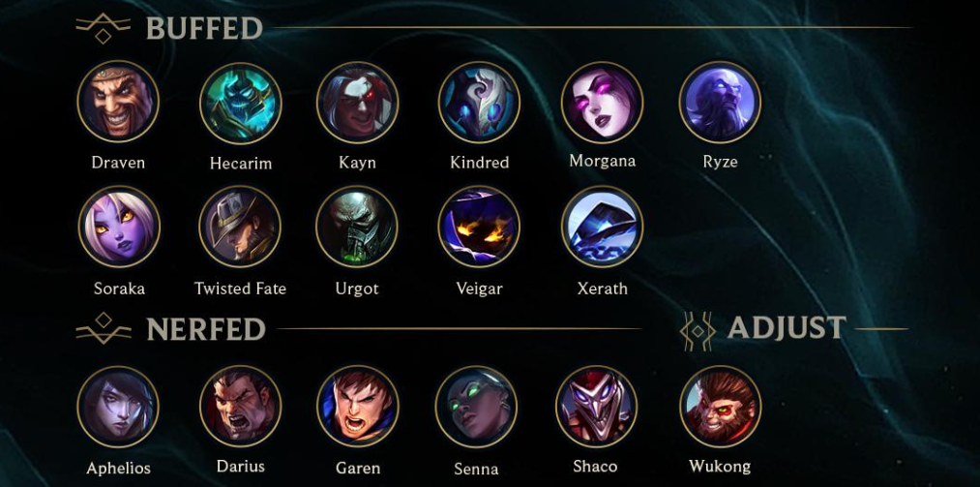The width and height of the screenshot is (980, 487).
Task: Click the Draven champion portrait
Action: click(118, 102)
